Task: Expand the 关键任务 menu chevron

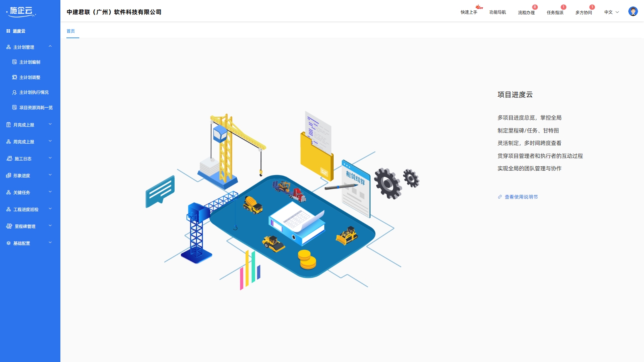Action: pyautogui.click(x=50, y=192)
